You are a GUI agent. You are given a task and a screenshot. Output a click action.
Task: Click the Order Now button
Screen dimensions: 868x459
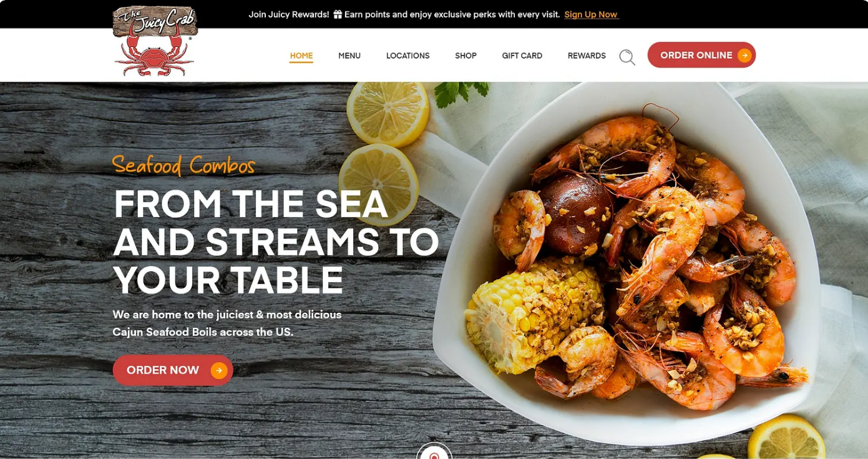pos(173,370)
